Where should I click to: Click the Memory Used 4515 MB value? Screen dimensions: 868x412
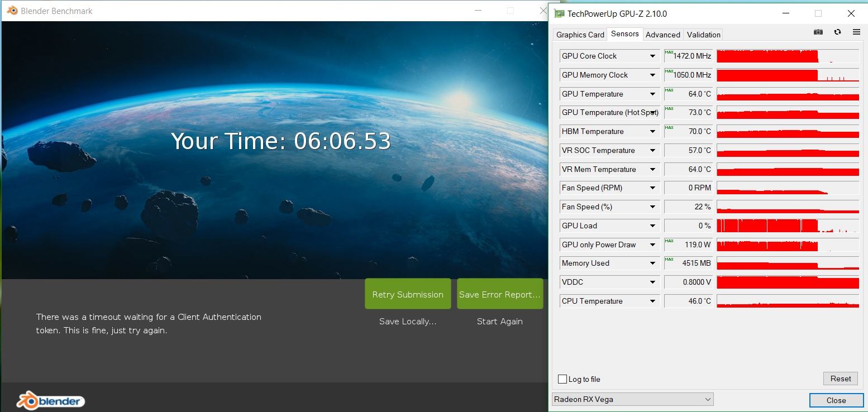coord(688,263)
